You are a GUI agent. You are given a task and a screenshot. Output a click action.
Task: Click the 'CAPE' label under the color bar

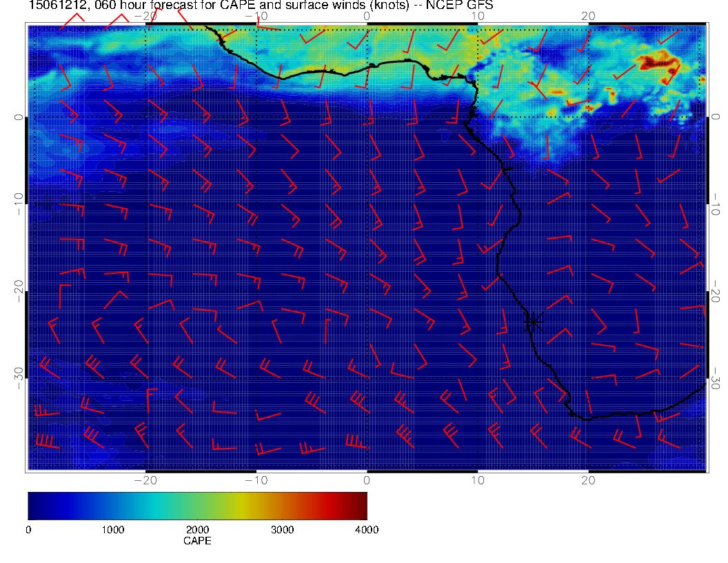coord(197,542)
